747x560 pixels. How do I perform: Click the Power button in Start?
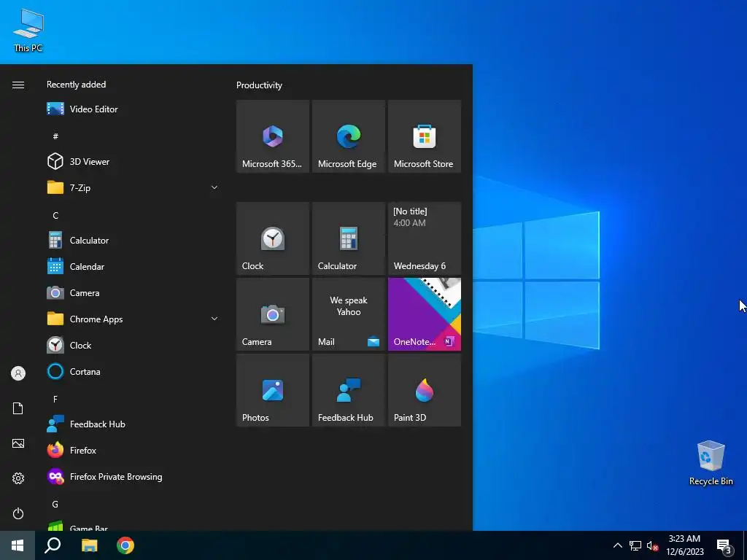coord(18,513)
